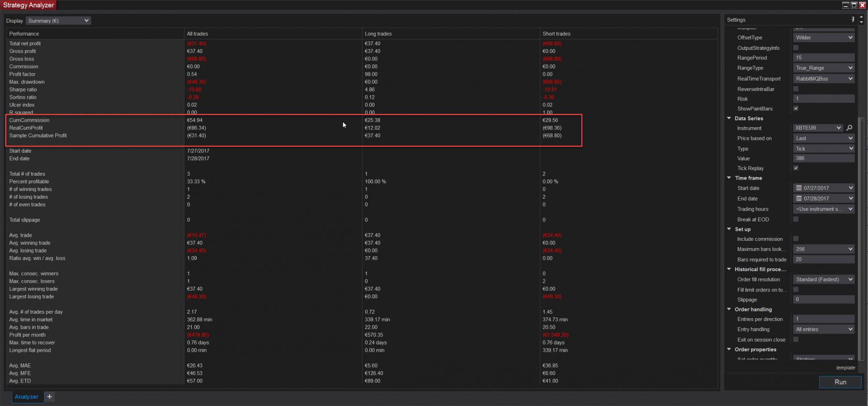Edit the Slippage value field
Image resolution: width=868 pixels, height=406 pixels.
824,300
